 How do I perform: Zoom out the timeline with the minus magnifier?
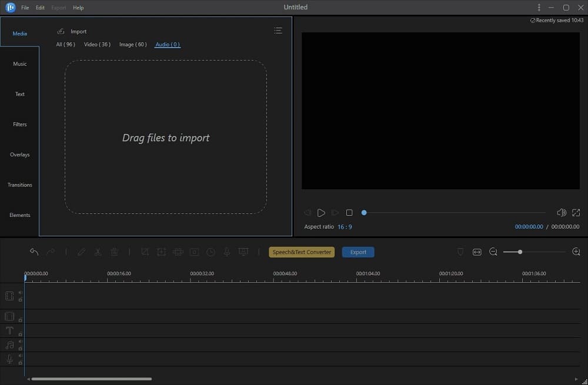[x=493, y=252]
